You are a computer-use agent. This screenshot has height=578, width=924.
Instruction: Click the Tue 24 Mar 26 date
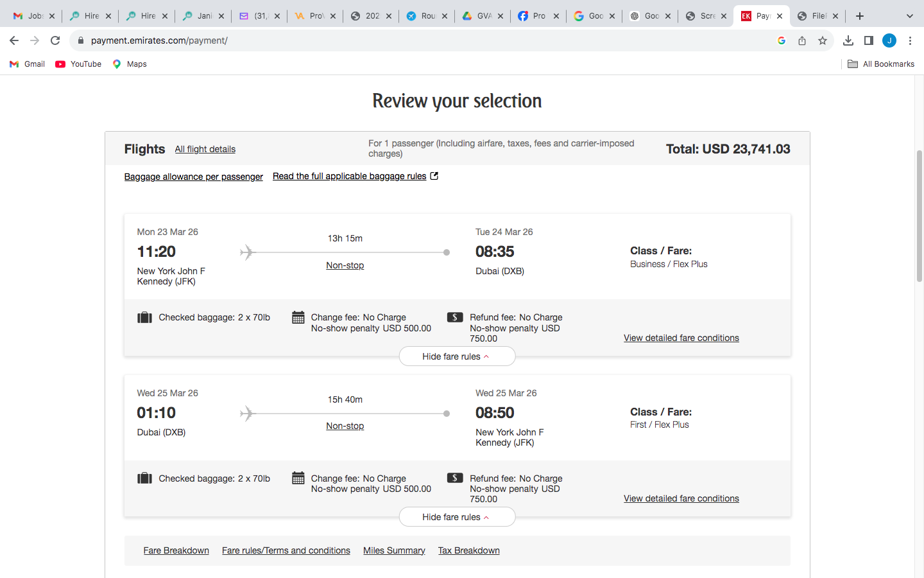504,232
